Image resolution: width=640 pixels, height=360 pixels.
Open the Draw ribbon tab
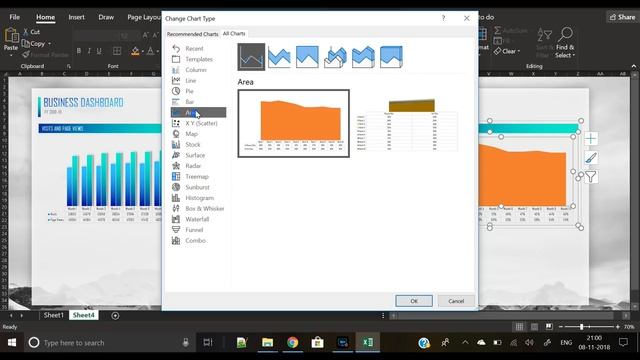pyautogui.click(x=106, y=17)
